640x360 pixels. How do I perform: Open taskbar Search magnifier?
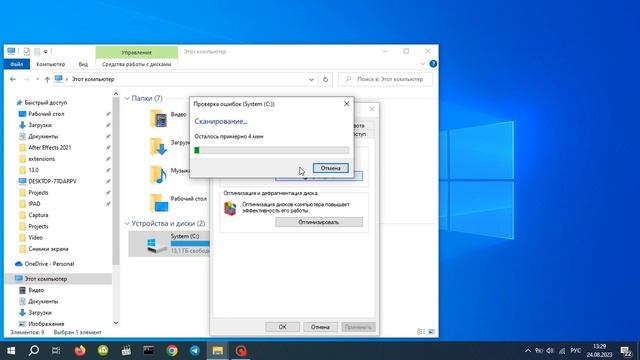coord(34,351)
